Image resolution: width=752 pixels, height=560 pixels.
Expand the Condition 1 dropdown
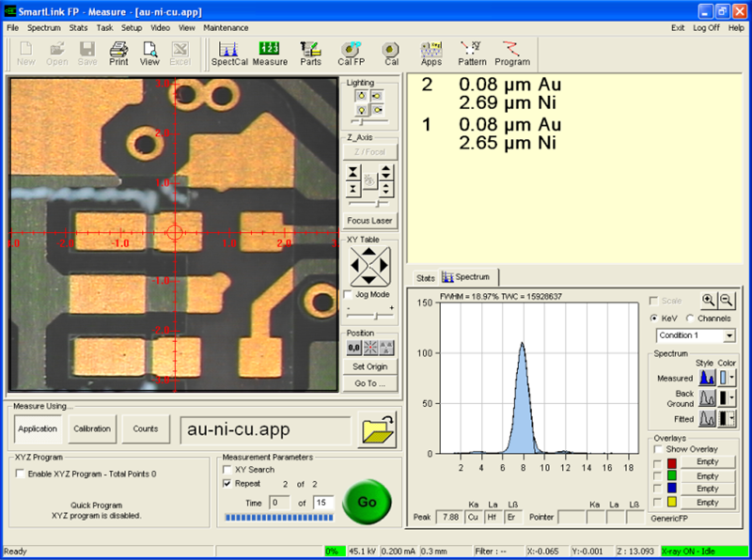click(x=729, y=335)
